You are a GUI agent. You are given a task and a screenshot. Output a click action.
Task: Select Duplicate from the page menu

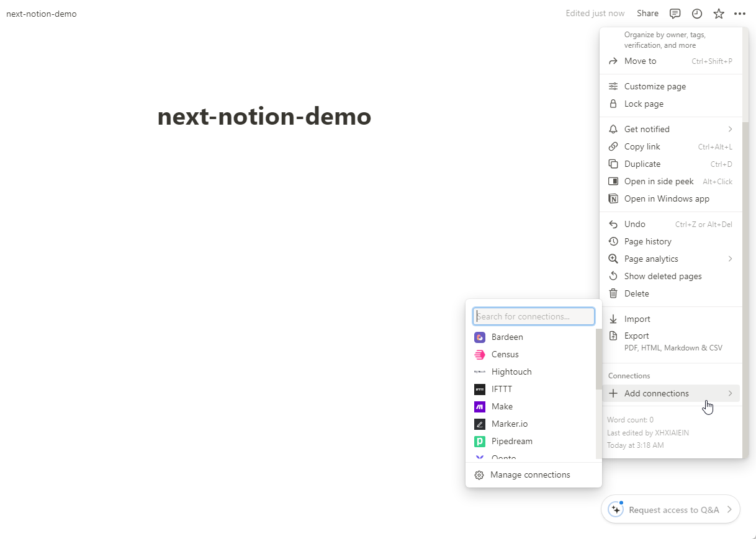pyautogui.click(x=642, y=164)
